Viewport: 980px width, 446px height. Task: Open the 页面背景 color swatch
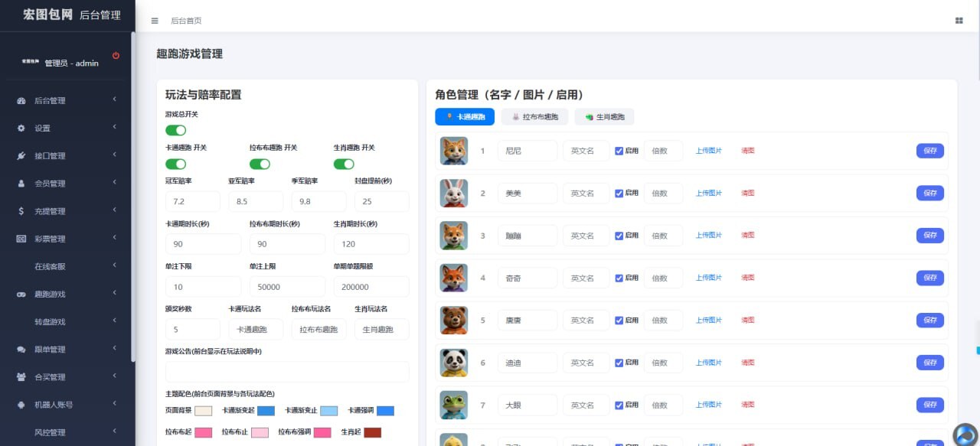[204, 411]
